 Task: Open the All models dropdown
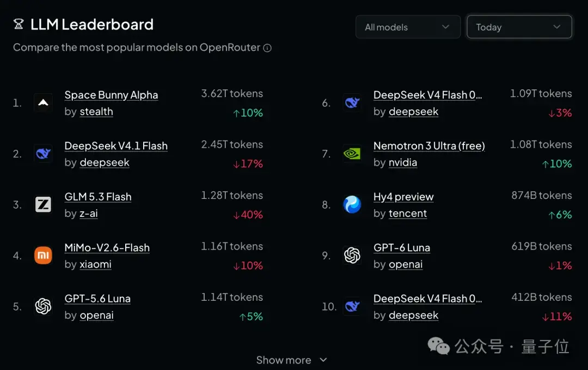[x=408, y=27]
